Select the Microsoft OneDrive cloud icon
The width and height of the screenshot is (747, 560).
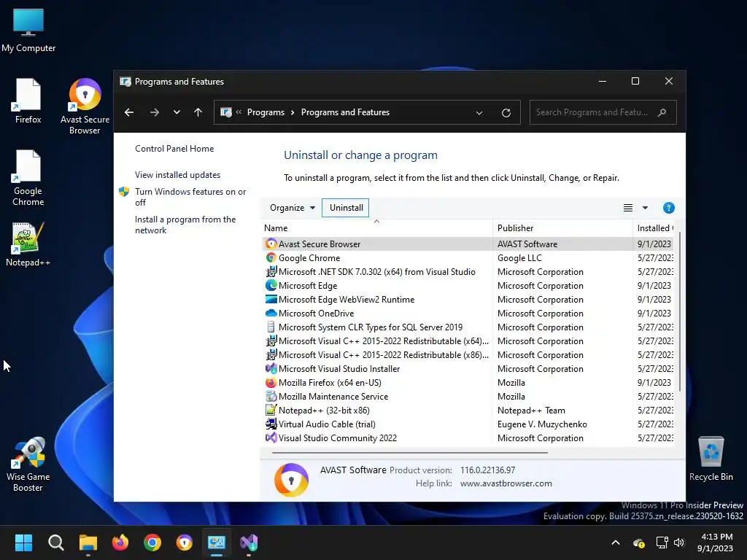click(271, 313)
